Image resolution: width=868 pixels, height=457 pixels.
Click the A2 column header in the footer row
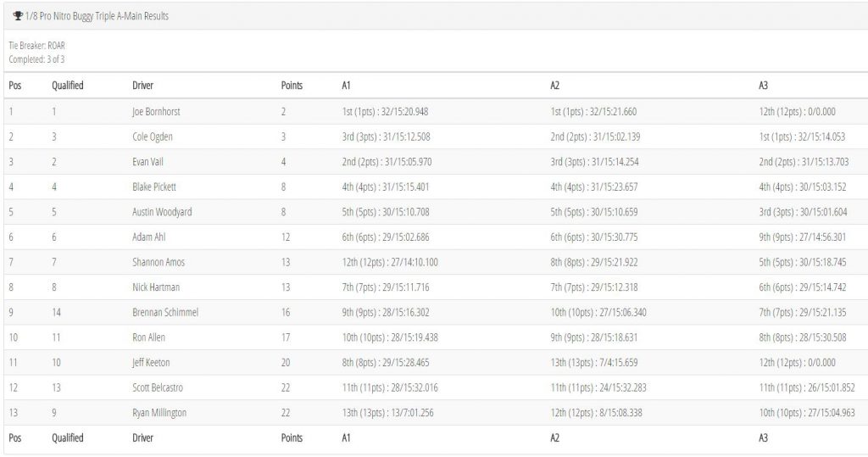(554, 437)
